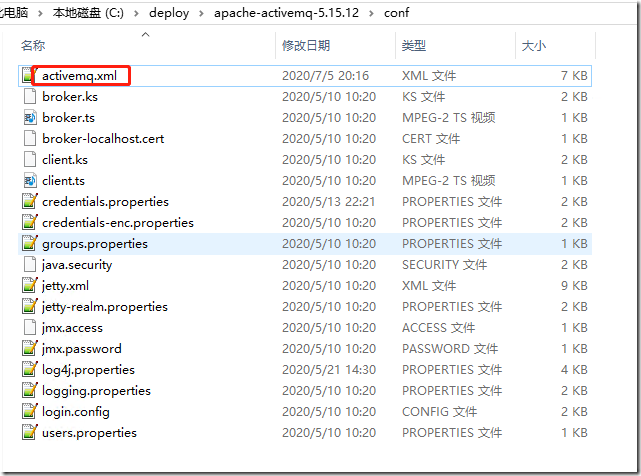
Task: Expand breadcrumb chevron after 本地磁盘 (C:)
Action: tap(136, 13)
